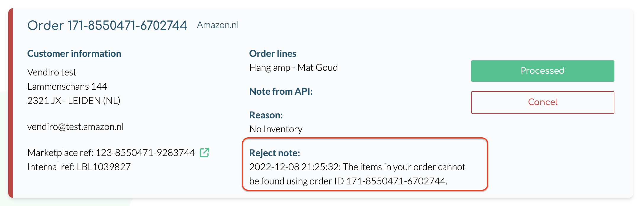Click the Reason label

coord(266,115)
